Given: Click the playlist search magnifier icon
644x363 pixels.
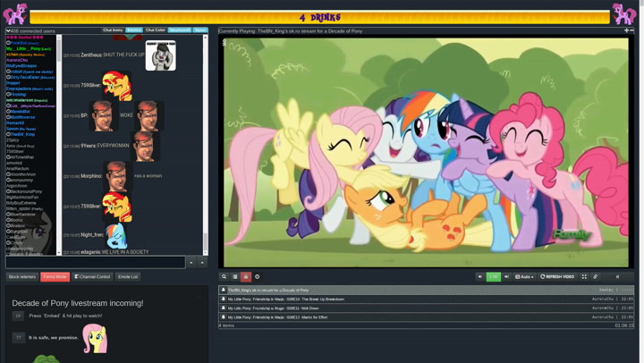Looking at the screenshot, I should point(225,277).
